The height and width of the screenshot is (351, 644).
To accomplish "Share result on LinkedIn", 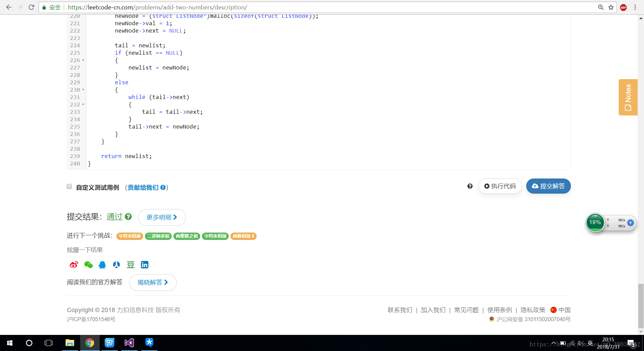I will 145,265.
